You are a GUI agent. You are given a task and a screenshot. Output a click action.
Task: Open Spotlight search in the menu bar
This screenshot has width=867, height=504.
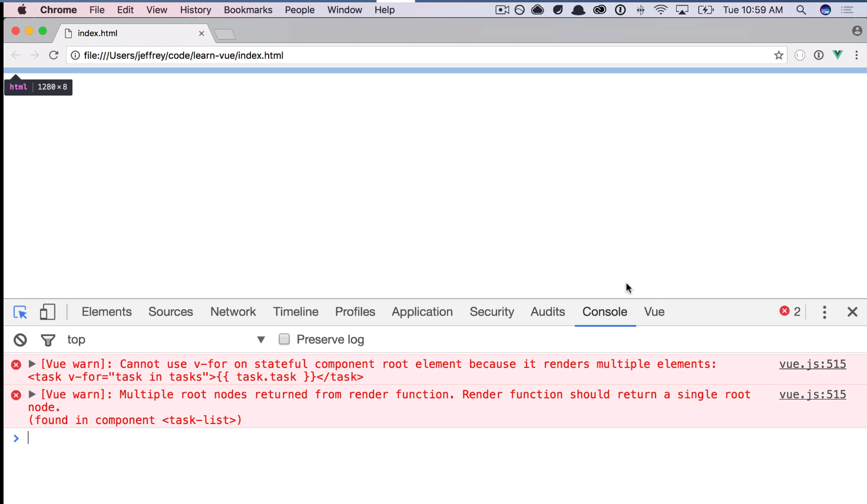pos(801,10)
